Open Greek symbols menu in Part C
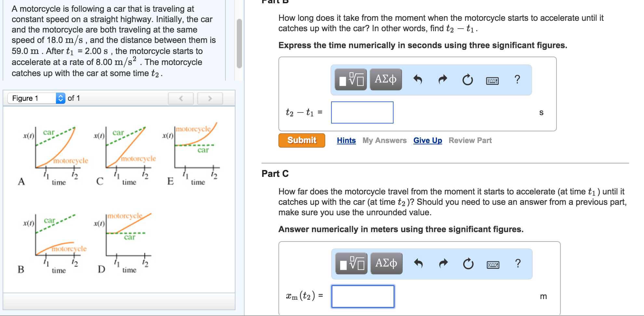This screenshot has height=316, width=644. click(386, 263)
